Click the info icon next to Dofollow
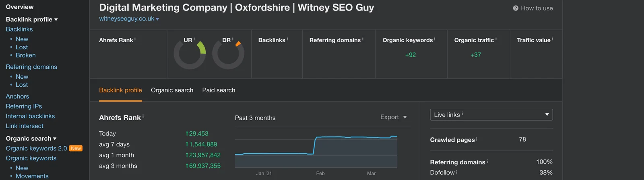The width and height of the screenshot is (644, 180). pyautogui.click(x=456, y=172)
